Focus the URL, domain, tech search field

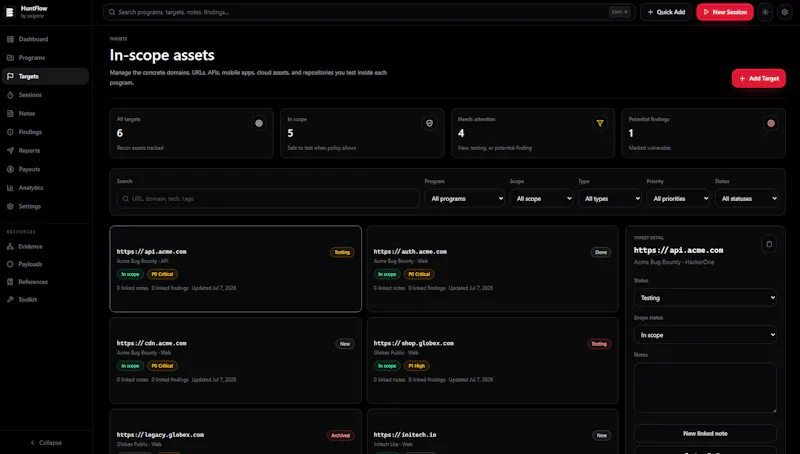[x=268, y=198]
